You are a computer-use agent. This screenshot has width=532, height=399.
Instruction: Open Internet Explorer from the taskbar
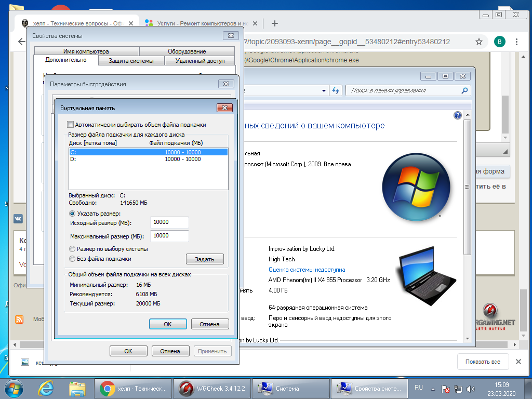point(46,388)
